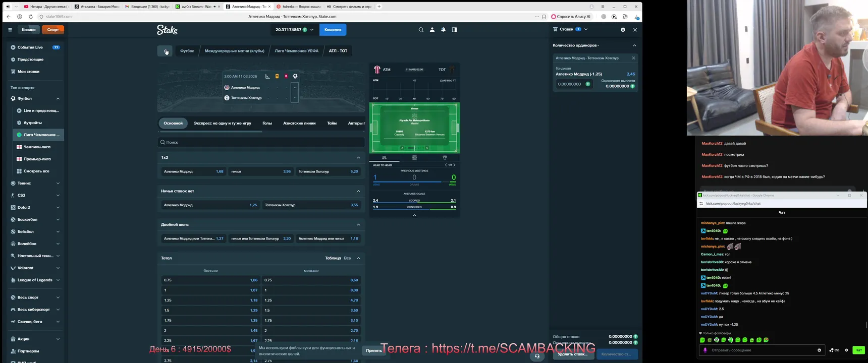Collapse the Ничья ставок нет section
The height and width of the screenshot is (363, 868).
pos(358,191)
